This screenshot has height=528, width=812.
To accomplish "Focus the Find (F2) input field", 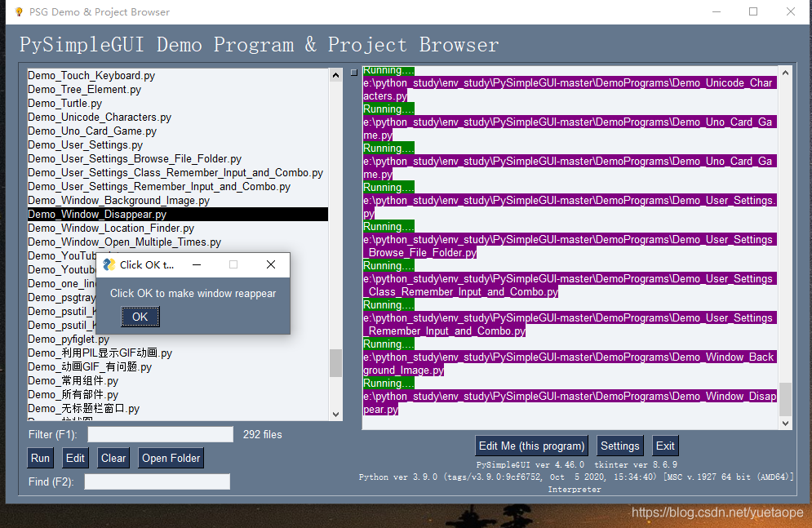I will pos(158,482).
